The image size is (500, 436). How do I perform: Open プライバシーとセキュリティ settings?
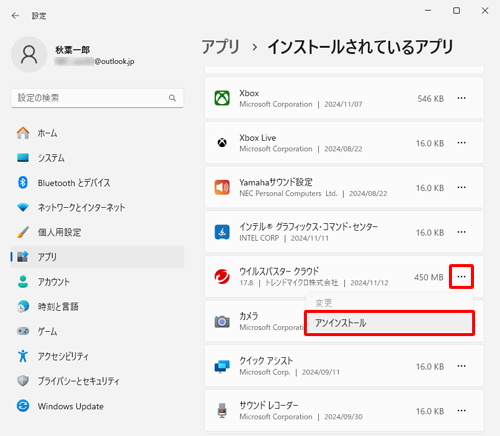(97, 381)
